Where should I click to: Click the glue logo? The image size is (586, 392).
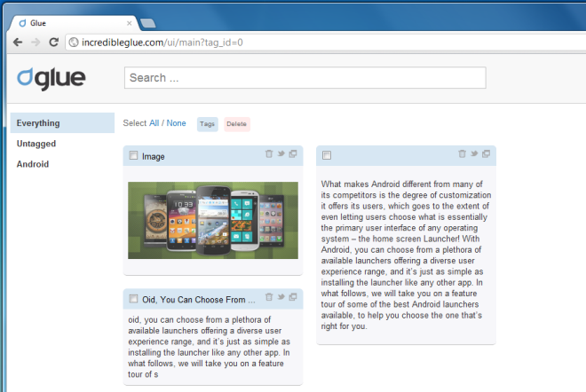(x=51, y=78)
